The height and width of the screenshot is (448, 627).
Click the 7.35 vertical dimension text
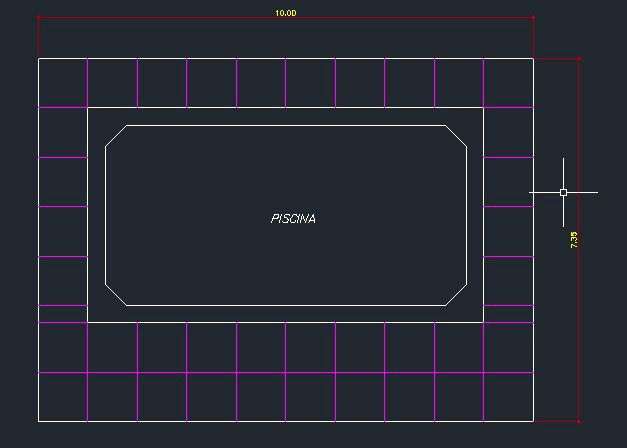click(x=574, y=240)
